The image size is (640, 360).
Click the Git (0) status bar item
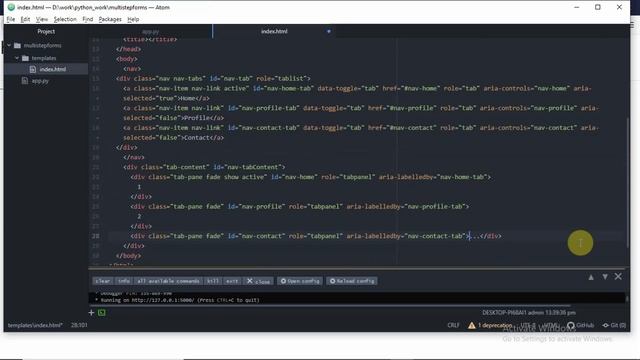point(614,325)
